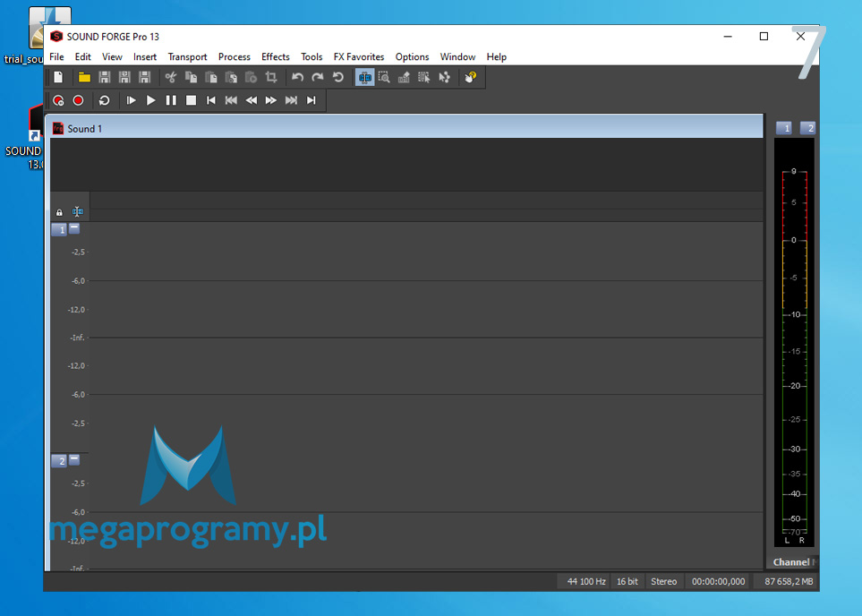Viewport: 862px width, 616px height.
Task: Click the 00:00:00,000 length status field
Action: coord(718,581)
